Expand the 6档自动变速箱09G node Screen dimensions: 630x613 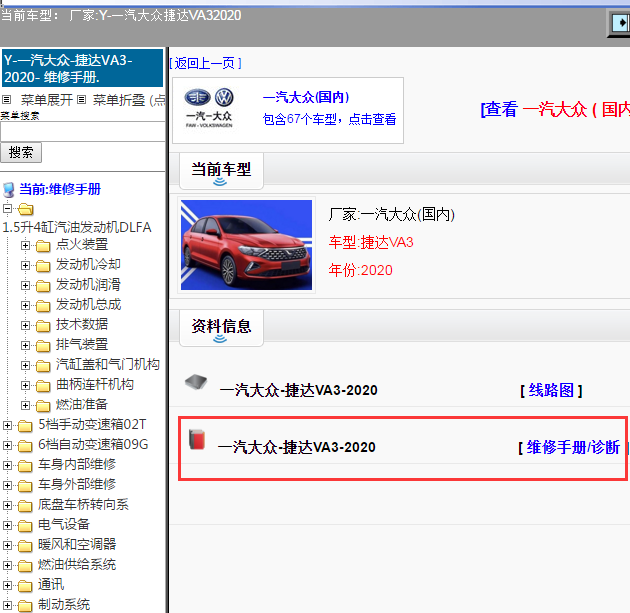[x=7, y=445]
